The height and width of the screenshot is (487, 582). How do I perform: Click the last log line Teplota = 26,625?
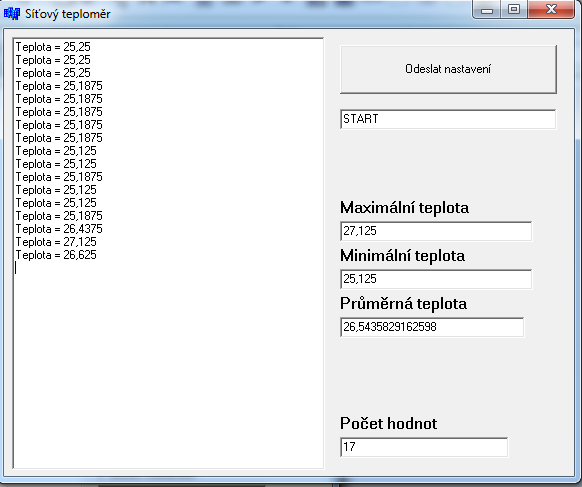coord(56,255)
